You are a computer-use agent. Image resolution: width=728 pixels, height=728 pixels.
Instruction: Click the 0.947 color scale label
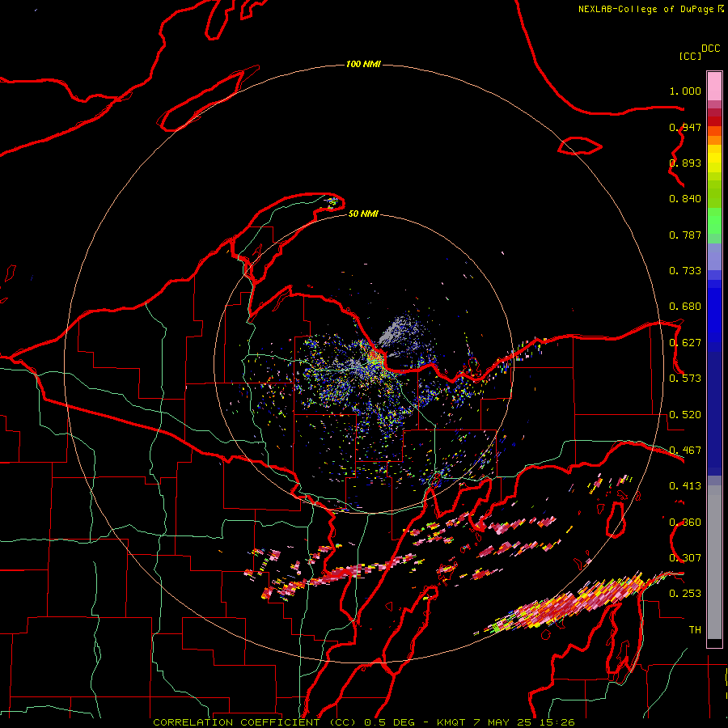(685, 127)
